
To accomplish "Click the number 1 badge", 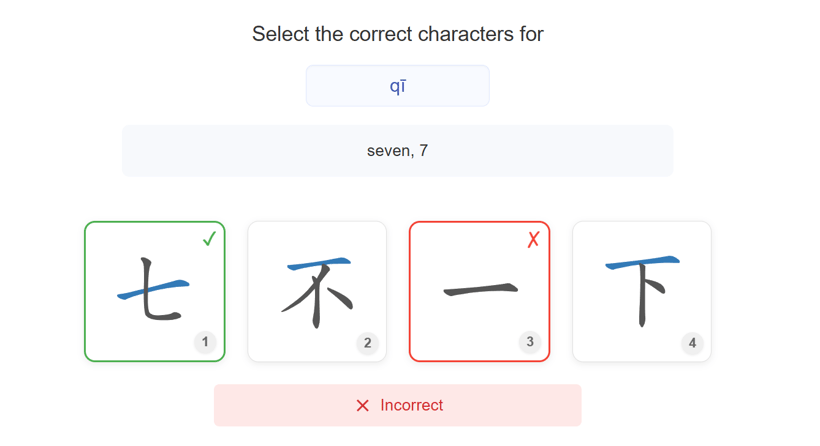I will 205,342.
